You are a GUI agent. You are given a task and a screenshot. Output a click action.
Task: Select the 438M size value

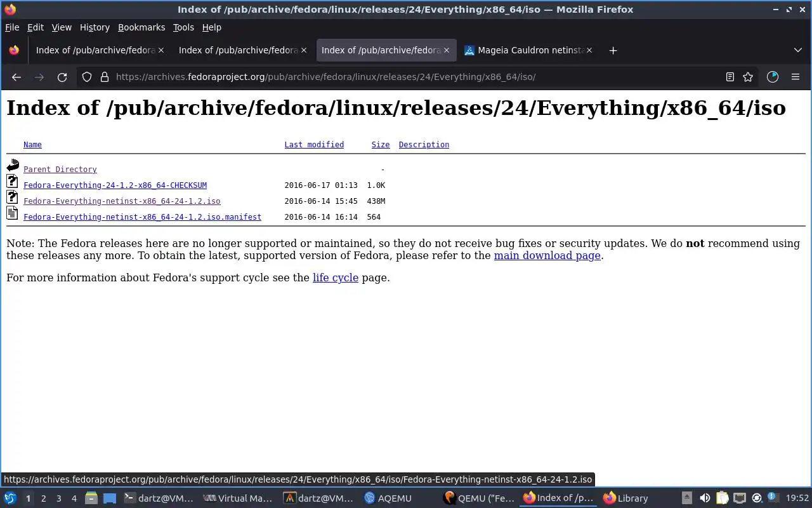pyautogui.click(x=376, y=201)
